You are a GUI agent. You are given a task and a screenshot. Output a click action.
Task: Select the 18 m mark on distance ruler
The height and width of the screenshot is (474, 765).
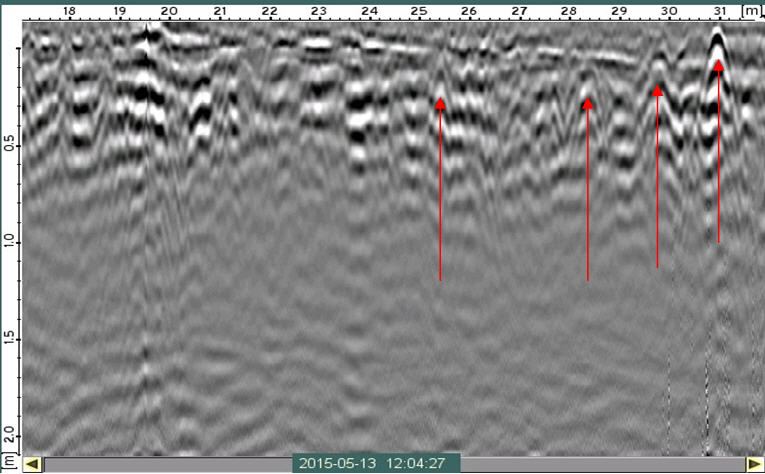(x=69, y=11)
